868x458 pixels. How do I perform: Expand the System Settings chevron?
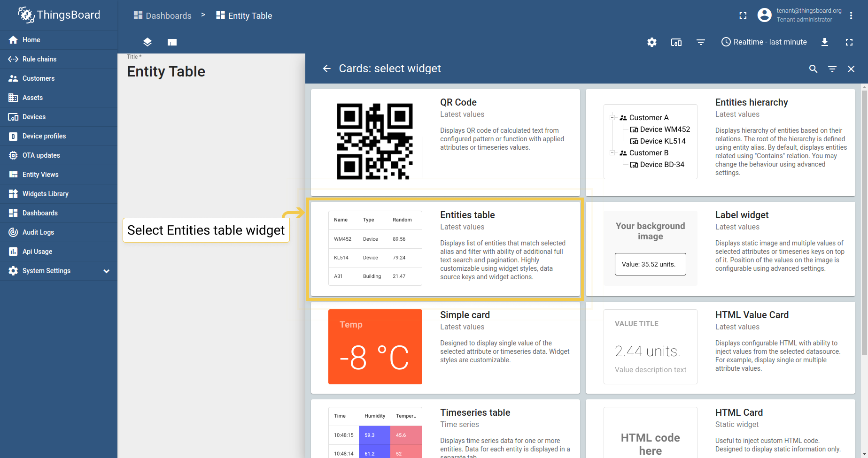pyautogui.click(x=107, y=271)
